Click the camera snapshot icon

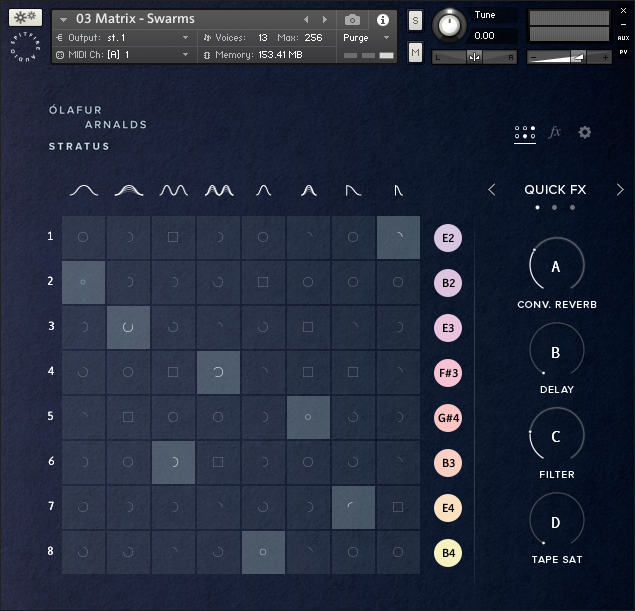pyautogui.click(x=352, y=19)
